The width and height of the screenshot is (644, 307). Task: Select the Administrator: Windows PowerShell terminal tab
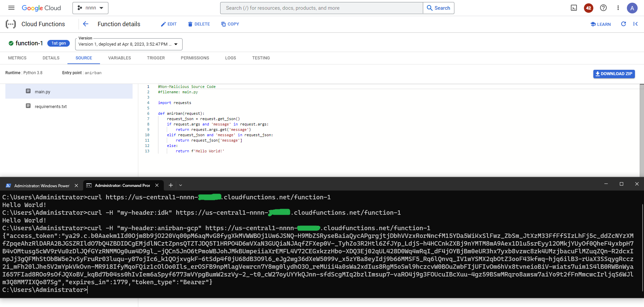click(42, 186)
